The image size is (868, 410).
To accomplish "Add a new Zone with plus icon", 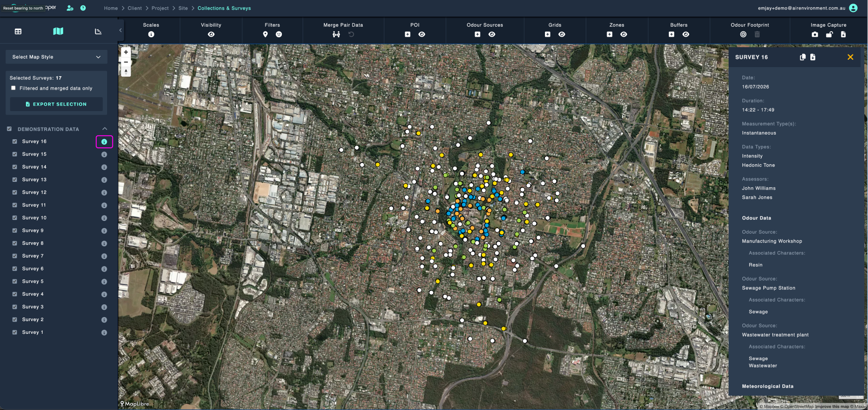I will pos(609,34).
